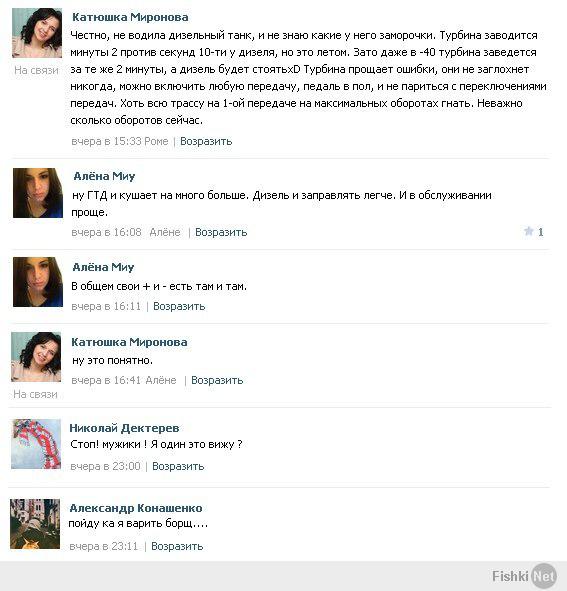Screen dimensions: 567x591
Task: Open Алёна Миу's avatar beside 16:11 comment
Action: point(38,282)
